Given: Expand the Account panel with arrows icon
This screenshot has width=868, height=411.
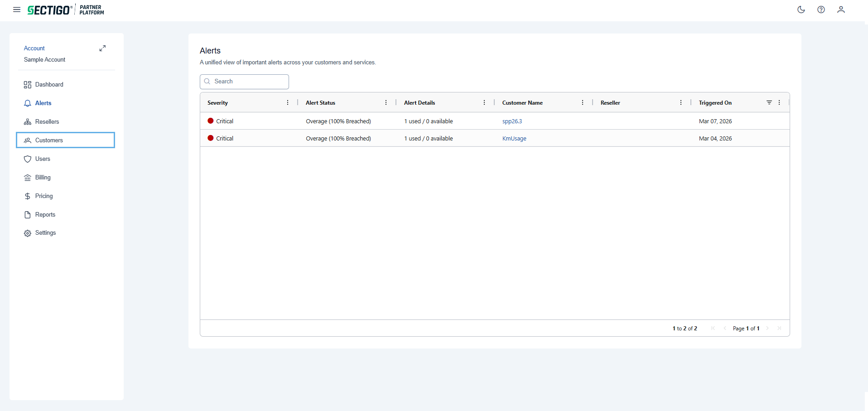Looking at the screenshot, I should 102,48.
